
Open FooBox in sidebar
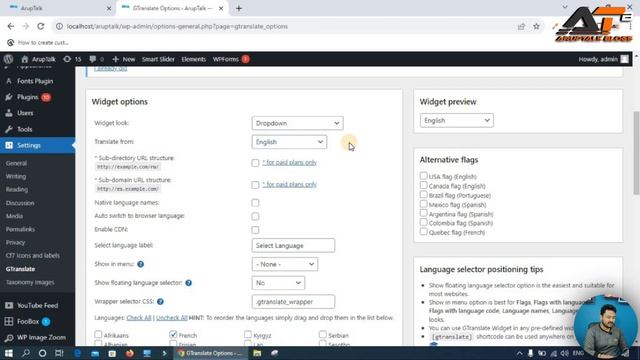pos(28,322)
